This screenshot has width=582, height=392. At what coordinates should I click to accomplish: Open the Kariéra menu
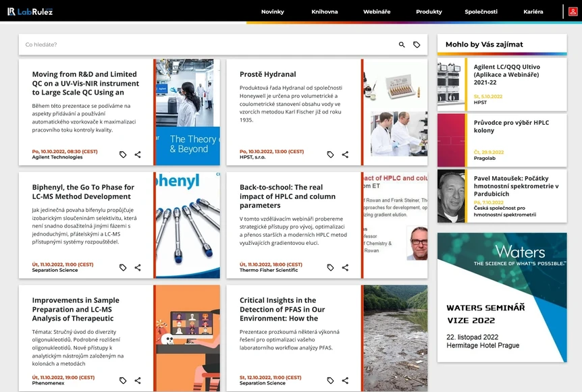[533, 11]
